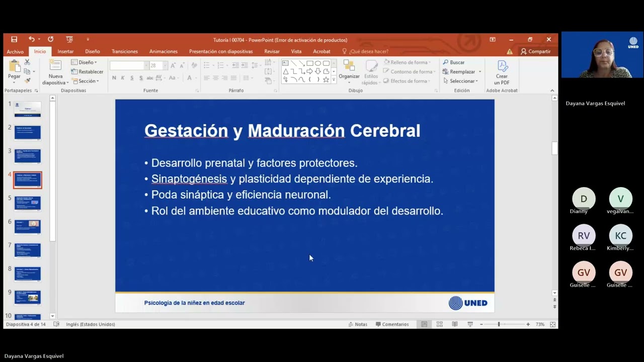Select slide 6 thumbnail
Screen dimensions: 644x362
[28, 227]
